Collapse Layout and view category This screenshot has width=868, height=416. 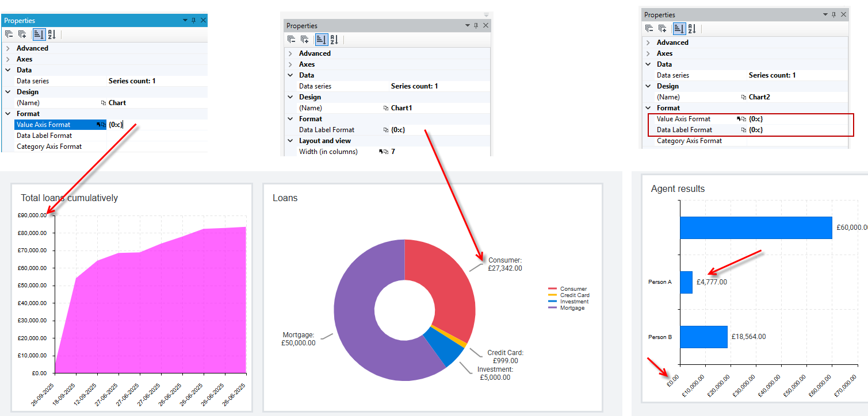tap(290, 141)
